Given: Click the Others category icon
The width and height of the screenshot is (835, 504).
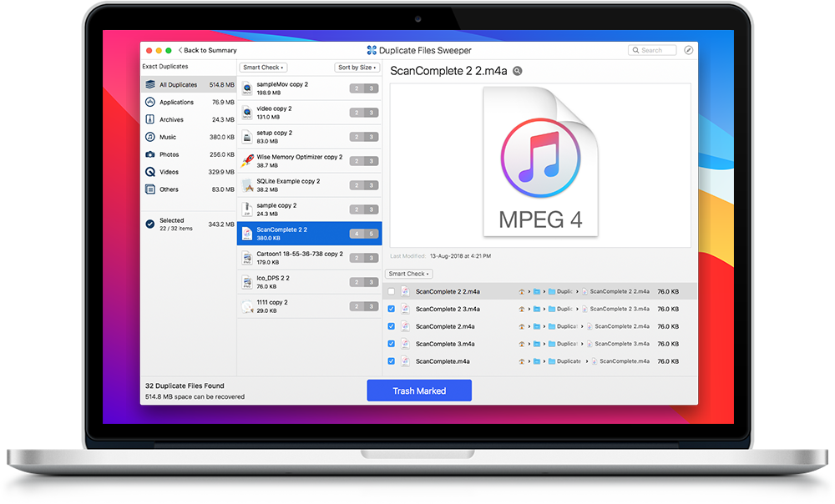Looking at the screenshot, I should tap(150, 189).
